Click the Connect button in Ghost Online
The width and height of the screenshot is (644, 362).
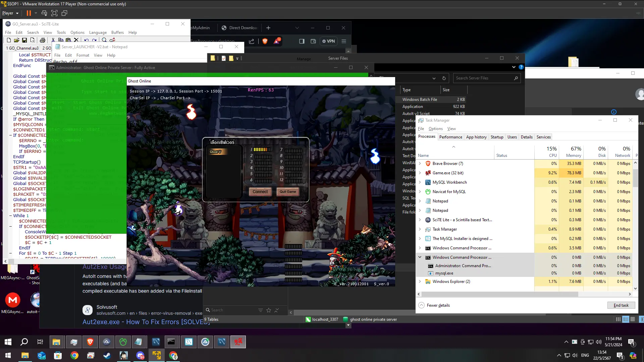pos(260,192)
